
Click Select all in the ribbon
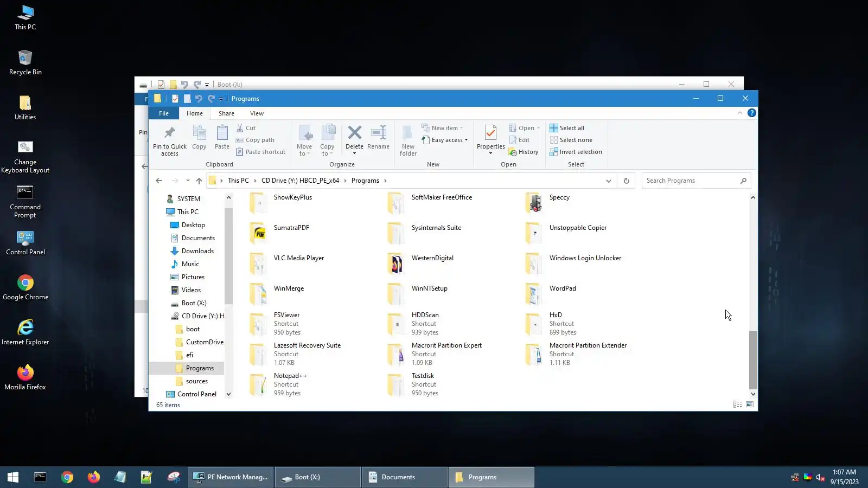click(567, 128)
